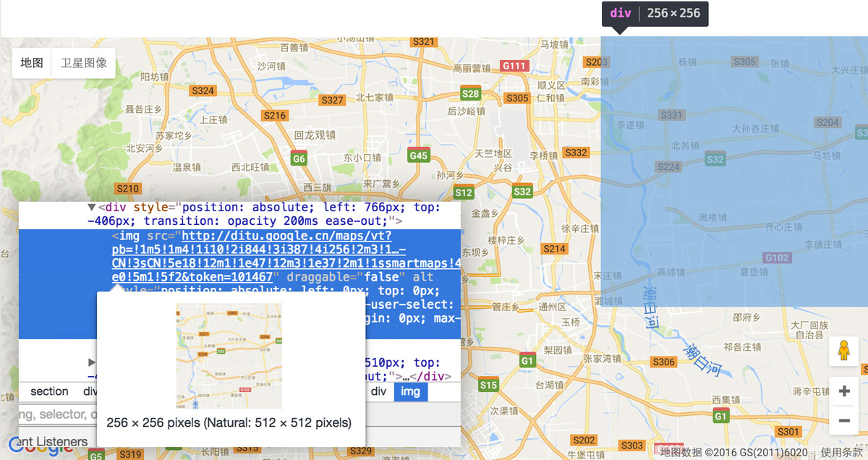Viewport: 868px width, 460px height.
Task: Click the 祁各庄镇 map label
Action: pos(743,347)
